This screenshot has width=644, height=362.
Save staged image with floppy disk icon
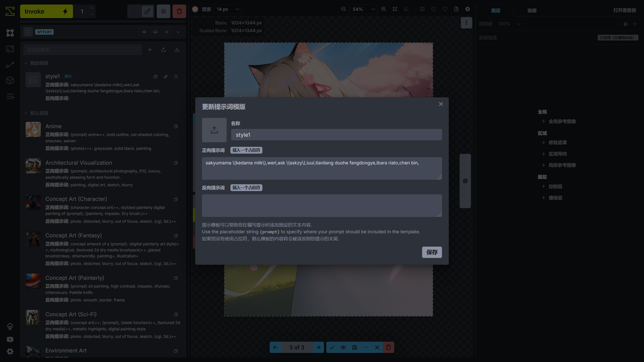354,347
